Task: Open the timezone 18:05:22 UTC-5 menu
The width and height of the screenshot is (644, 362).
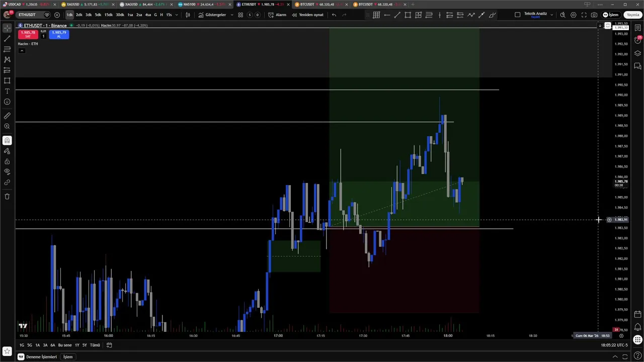Action: click(x=614, y=345)
